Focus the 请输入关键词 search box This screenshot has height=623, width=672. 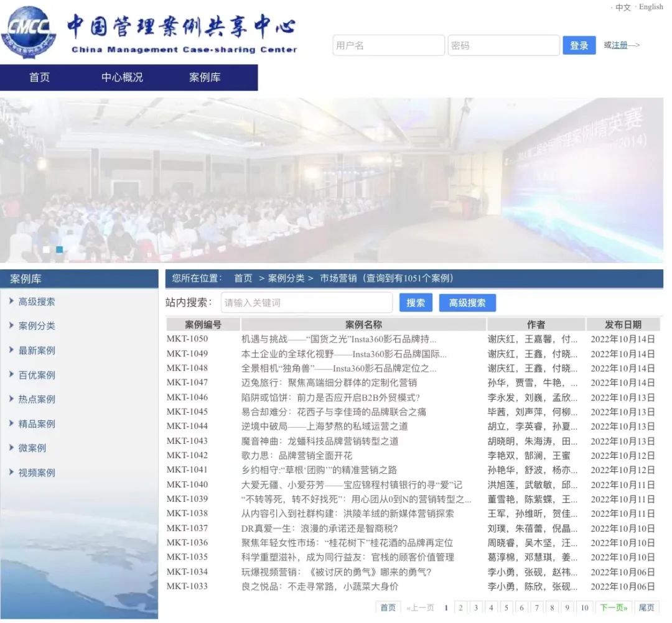[307, 303]
